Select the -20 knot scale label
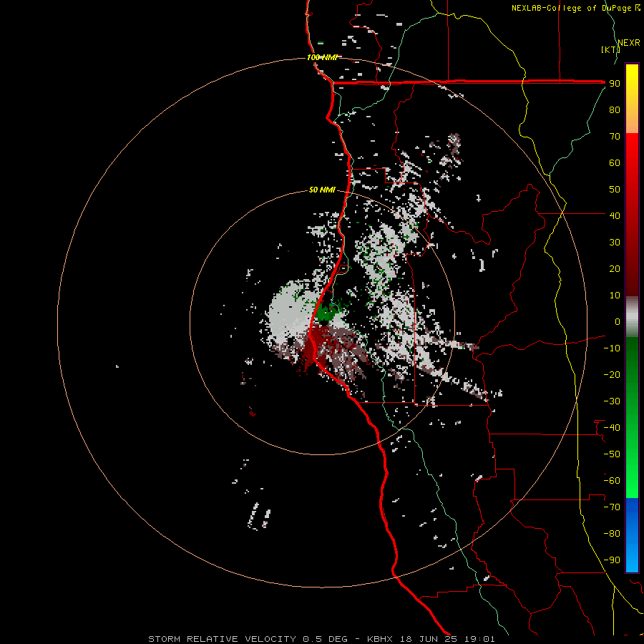 coord(612,374)
